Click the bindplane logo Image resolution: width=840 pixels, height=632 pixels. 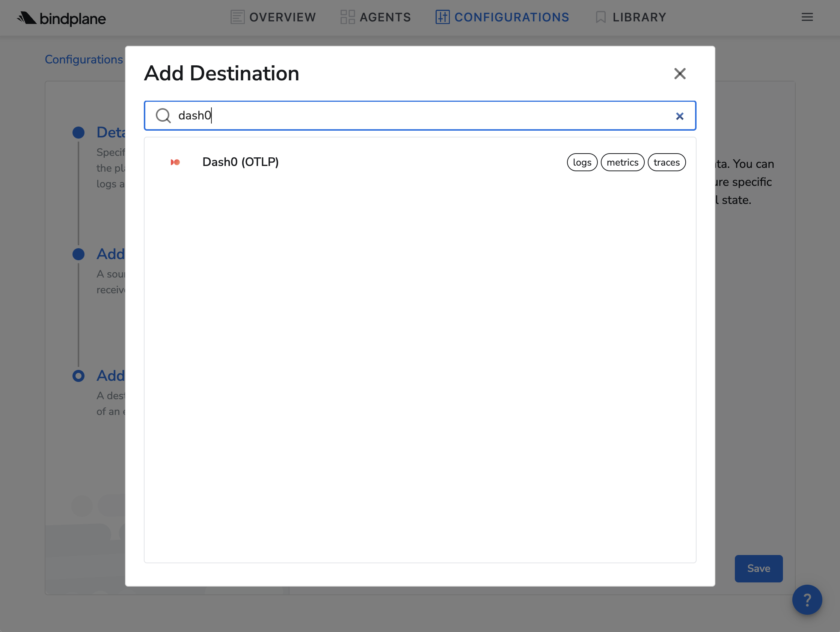point(61,18)
